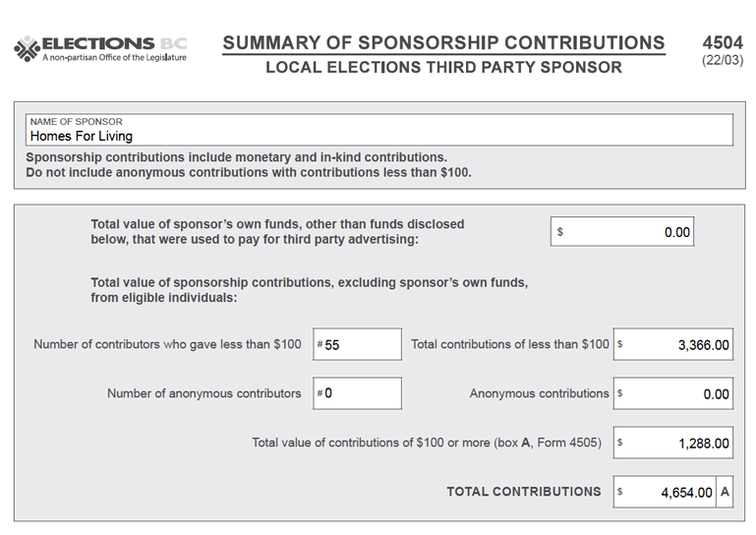Click the box A marker beside total

tap(725, 492)
